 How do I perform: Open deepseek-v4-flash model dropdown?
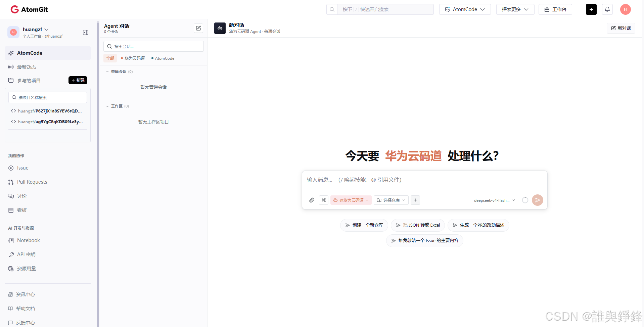pos(494,200)
